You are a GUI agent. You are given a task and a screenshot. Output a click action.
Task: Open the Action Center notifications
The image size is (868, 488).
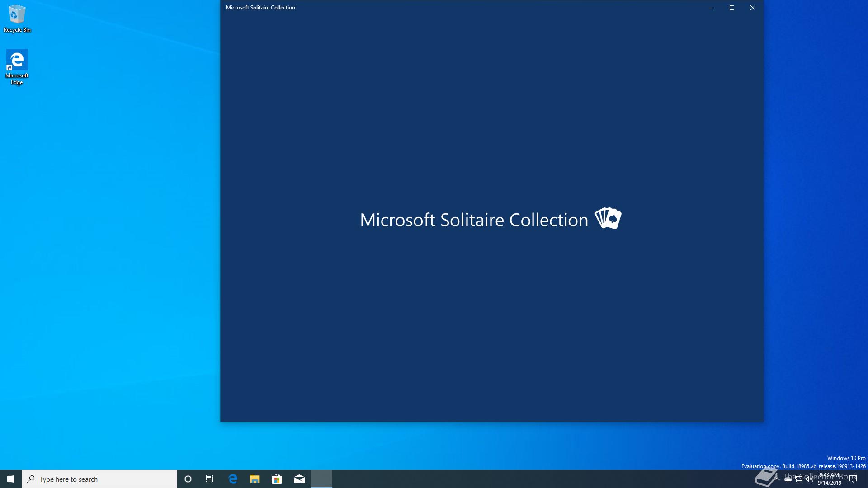coord(853,479)
